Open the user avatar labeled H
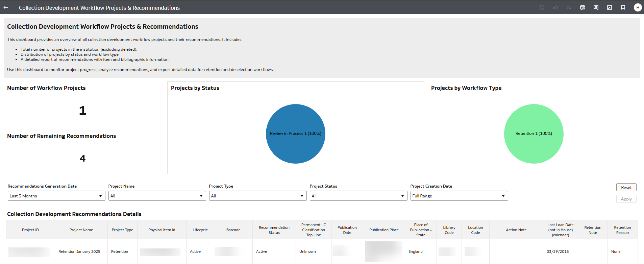This screenshot has height=264, width=644. point(638,7)
